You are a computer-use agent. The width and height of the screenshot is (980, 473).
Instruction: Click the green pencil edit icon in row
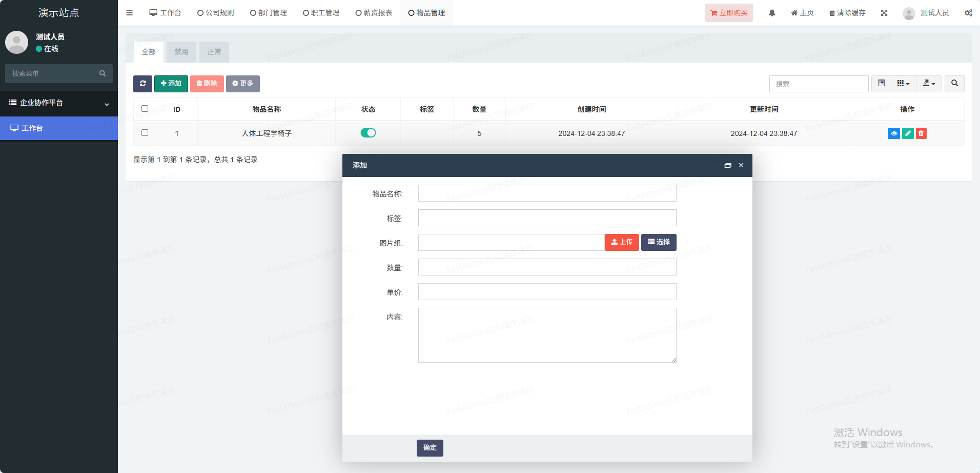(x=908, y=133)
